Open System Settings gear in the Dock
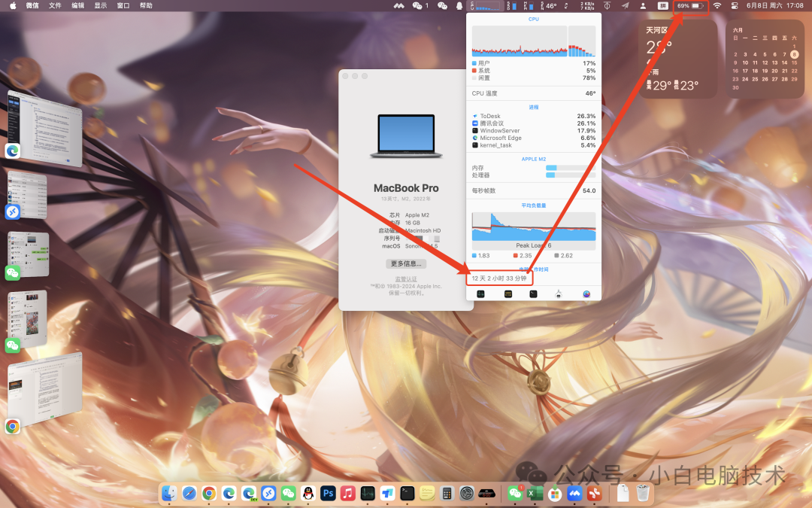Viewport: 812px width, 508px height. tap(467, 493)
